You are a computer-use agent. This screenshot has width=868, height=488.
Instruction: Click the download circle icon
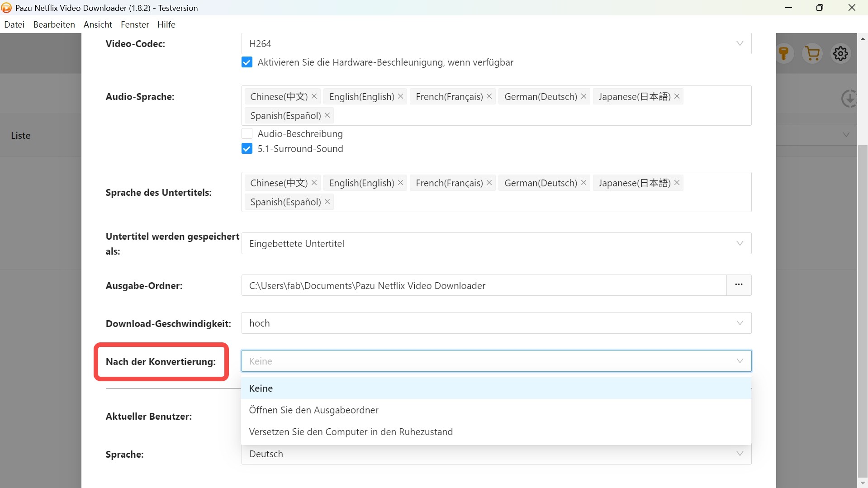click(x=849, y=98)
